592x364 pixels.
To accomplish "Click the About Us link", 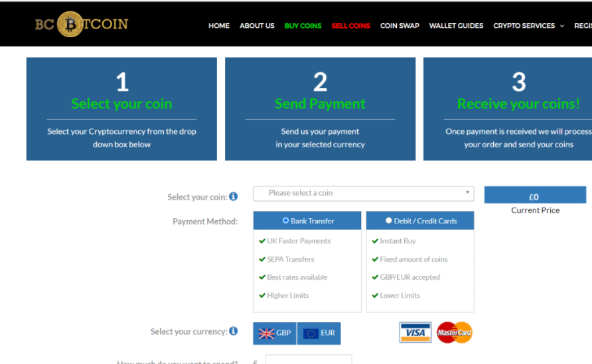I will [x=257, y=26].
